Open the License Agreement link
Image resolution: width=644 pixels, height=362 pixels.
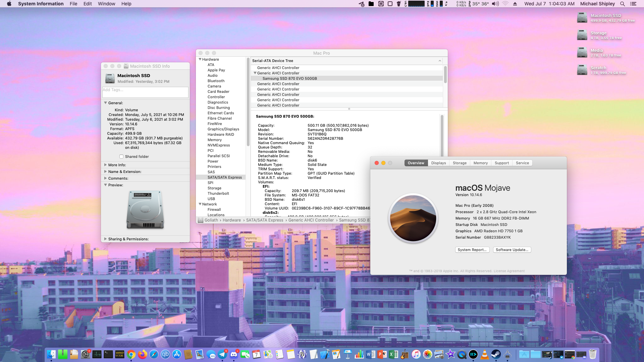(509, 271)
